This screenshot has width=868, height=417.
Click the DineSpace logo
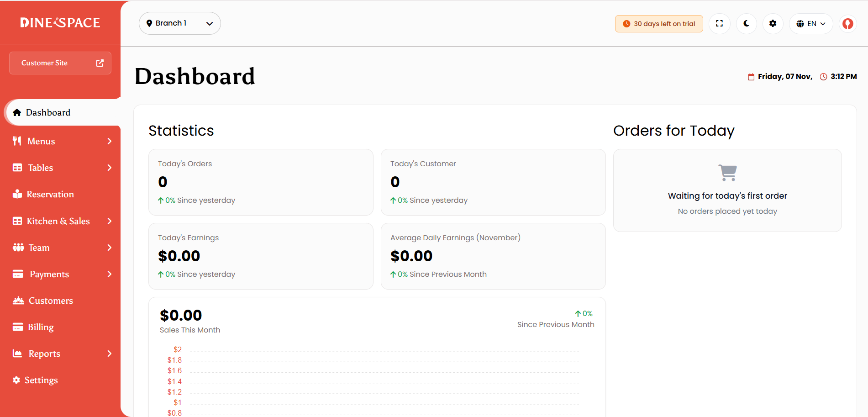click(x=60, y=22)
